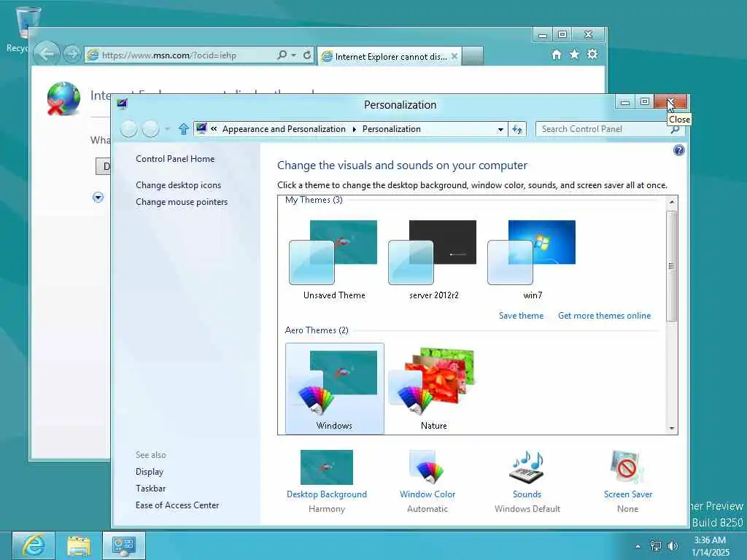Switch to Control Panel taskbar button
The width and height of the screenshot is (747, 560).
pos(124,545)
